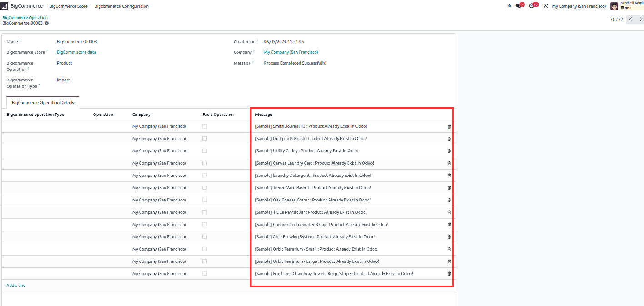
Task: Sort by the Operation column header
Action: point(103,115)
